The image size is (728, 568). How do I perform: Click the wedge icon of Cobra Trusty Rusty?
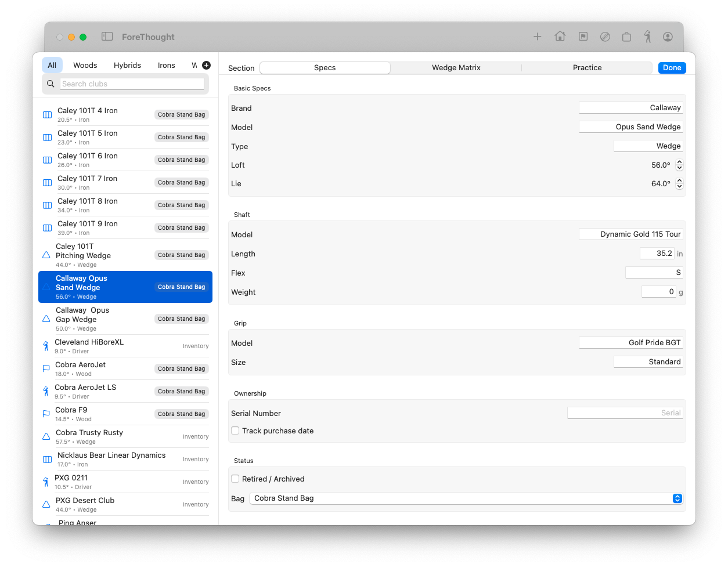click(x=46, y=437)
